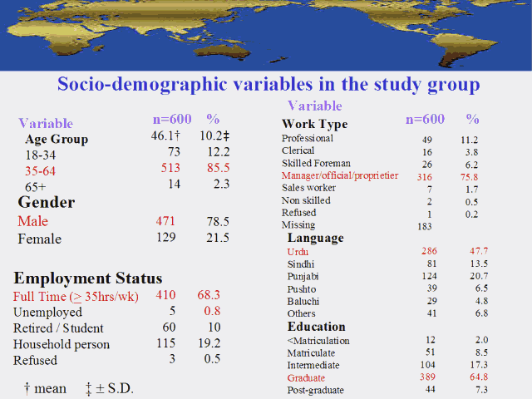Select the dagger mean footnote
This screenshot has width=532, height=399.
pos(47,388)
